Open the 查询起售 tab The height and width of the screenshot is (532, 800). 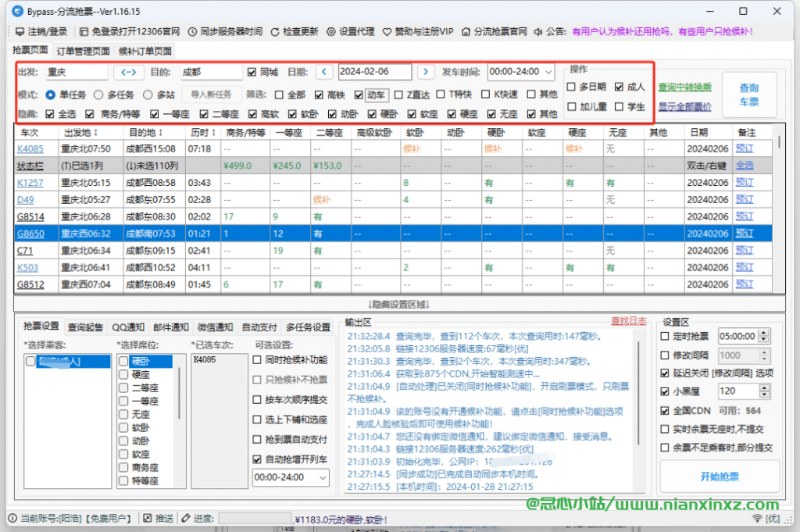(85, 327)
